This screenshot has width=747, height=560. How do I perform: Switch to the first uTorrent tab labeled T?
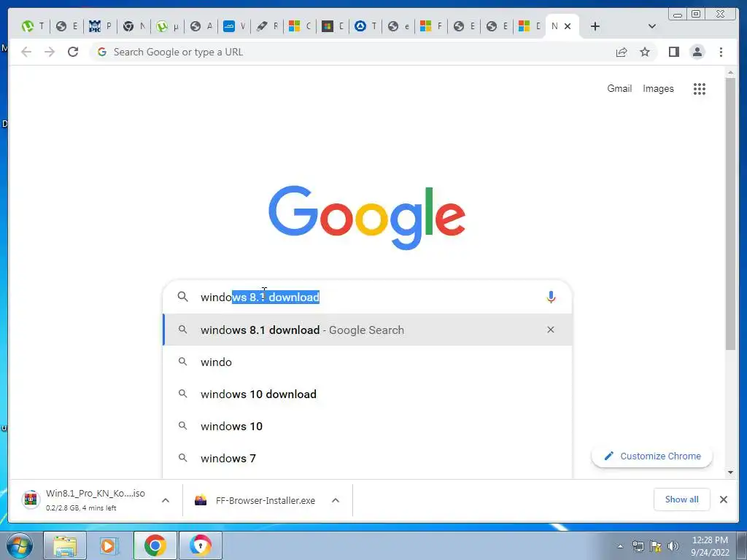(x=33, y=26)
